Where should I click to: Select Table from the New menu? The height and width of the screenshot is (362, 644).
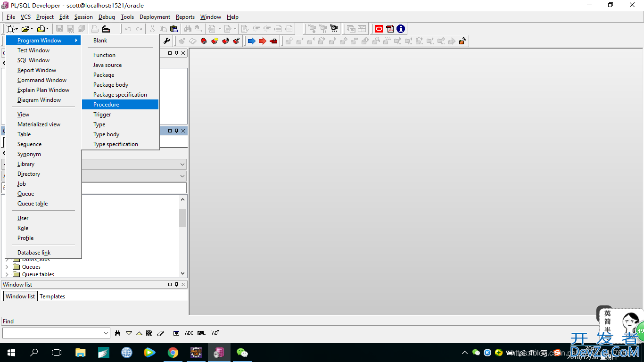pos(43,134)
